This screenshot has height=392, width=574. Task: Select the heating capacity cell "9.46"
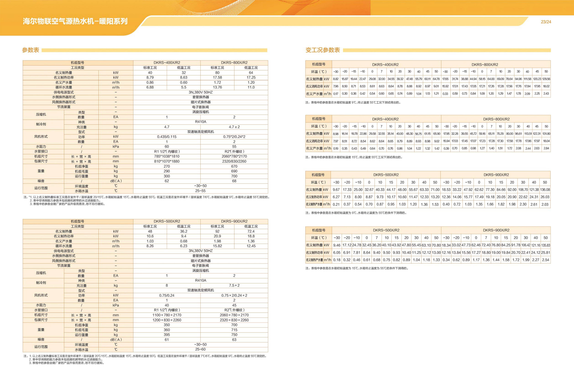click(337, 245)
